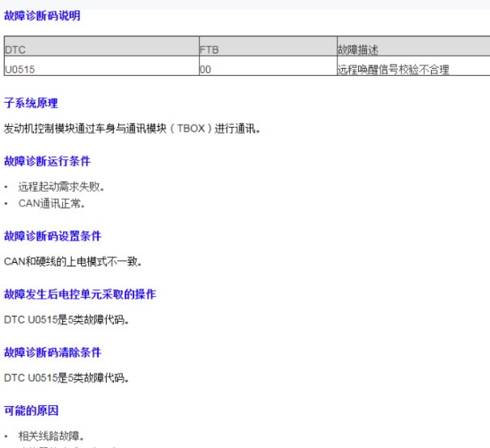Select the 00 FTB value cell

point(268,66)
